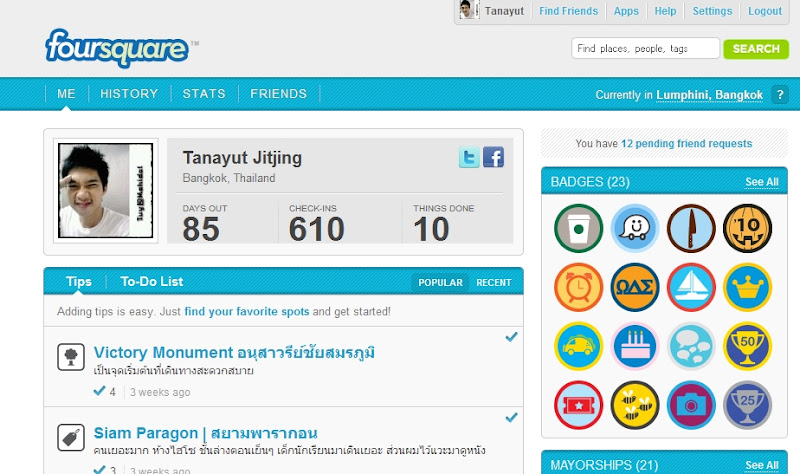The height and width of the screenshot is (474, 800).
Task: Click the help question mark next to location
Action: 780,94
